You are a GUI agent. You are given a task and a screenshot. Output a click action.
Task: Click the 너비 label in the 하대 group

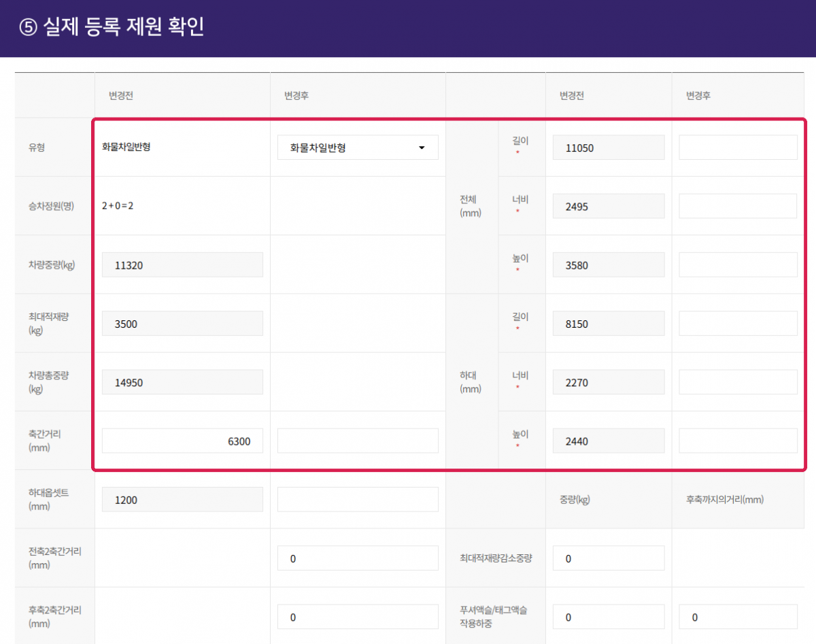[520, 375]
